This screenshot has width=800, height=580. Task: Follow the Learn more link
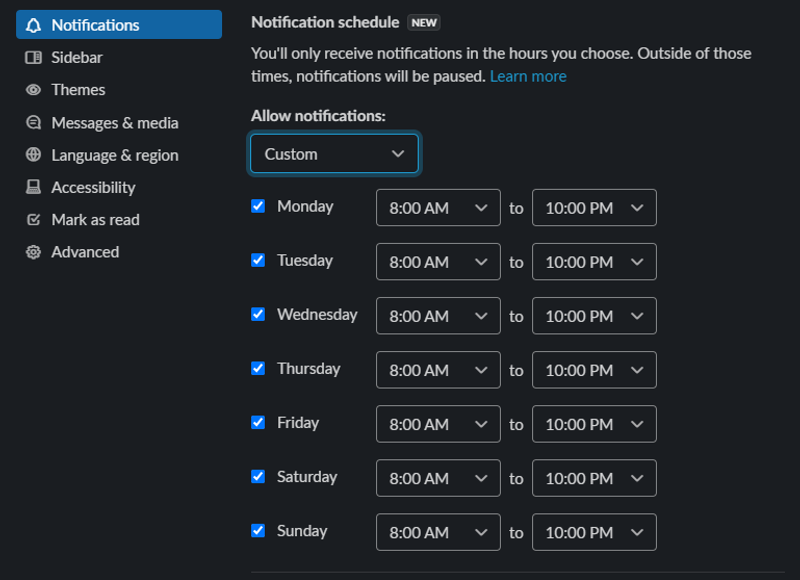point(528,76)
